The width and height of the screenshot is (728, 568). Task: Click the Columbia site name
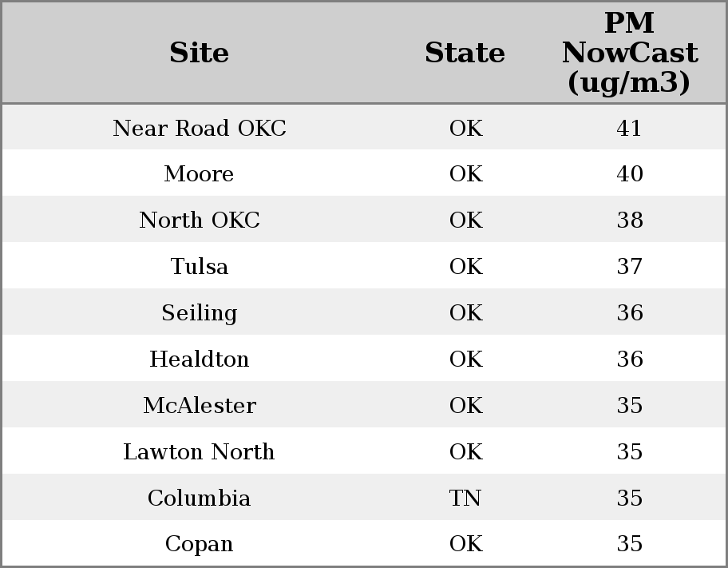tap(200, 498)
